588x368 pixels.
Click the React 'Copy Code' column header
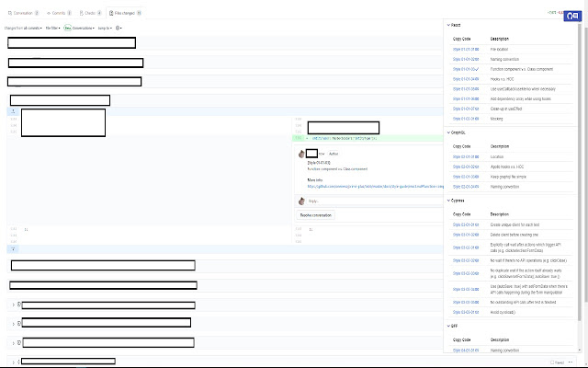click(461, 39)
